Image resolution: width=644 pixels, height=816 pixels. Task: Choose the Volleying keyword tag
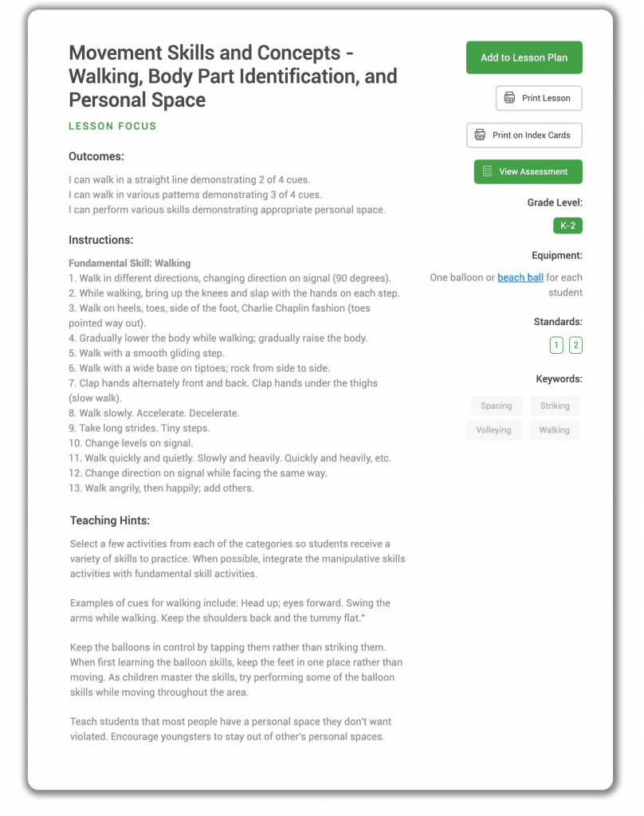pos(493,430)
